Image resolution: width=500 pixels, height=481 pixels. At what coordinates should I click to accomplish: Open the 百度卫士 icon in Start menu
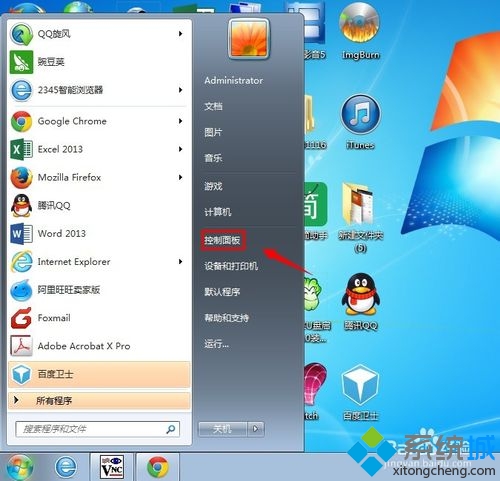point(21,374)
